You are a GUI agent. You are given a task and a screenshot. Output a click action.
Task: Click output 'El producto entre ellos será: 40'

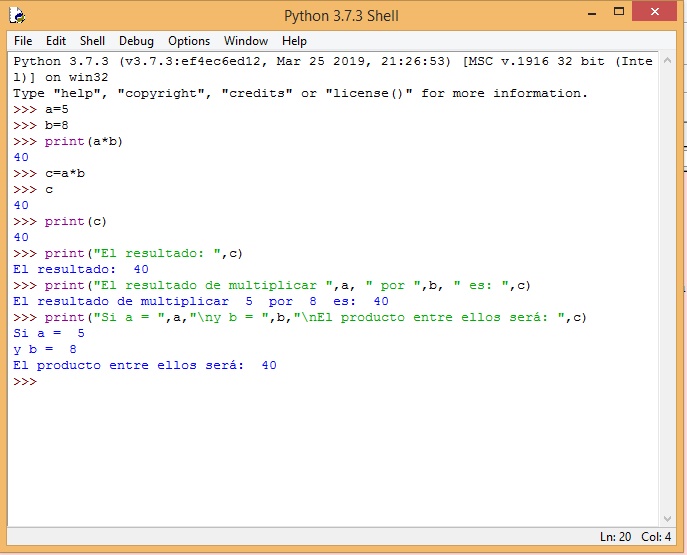(145, 365)
